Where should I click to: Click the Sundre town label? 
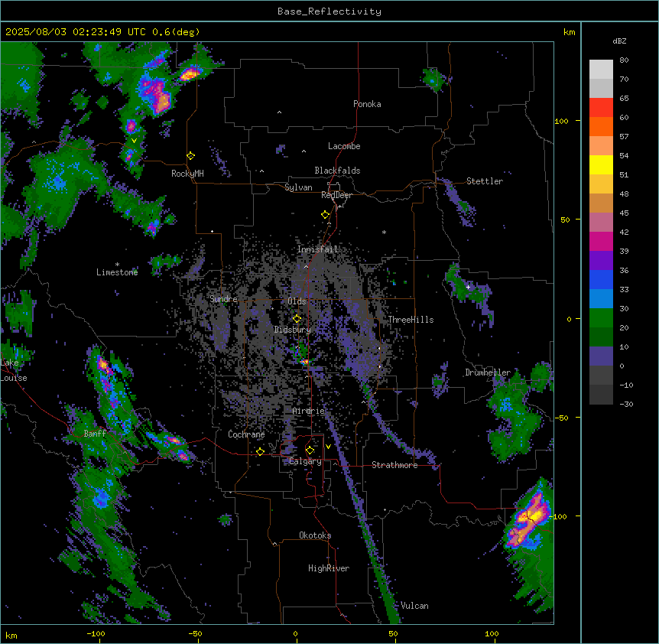(223, 299)
